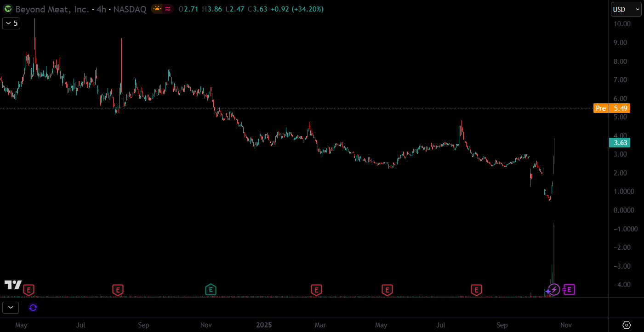Viewport: 644px width, 332px height.
Task: Click the red earnings marker near early May 2024
Action: pos(29,290)
